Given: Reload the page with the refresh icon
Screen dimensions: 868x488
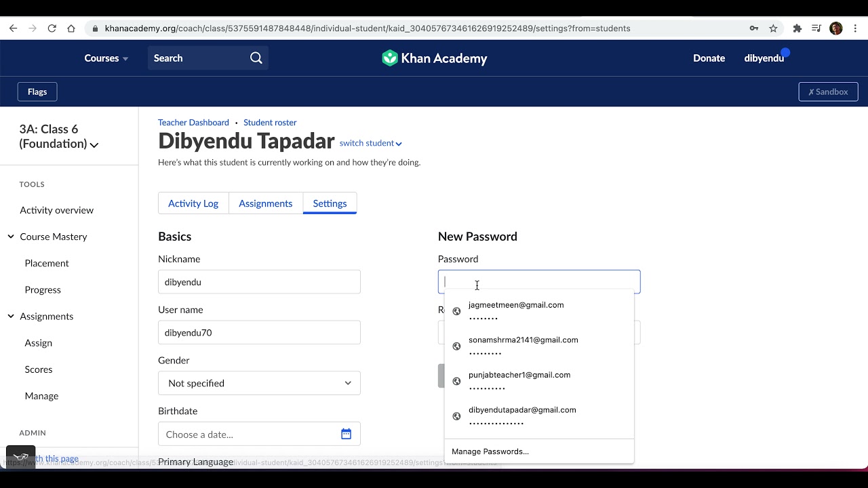Looking at the screenshot, I should [x=52, y=28].
